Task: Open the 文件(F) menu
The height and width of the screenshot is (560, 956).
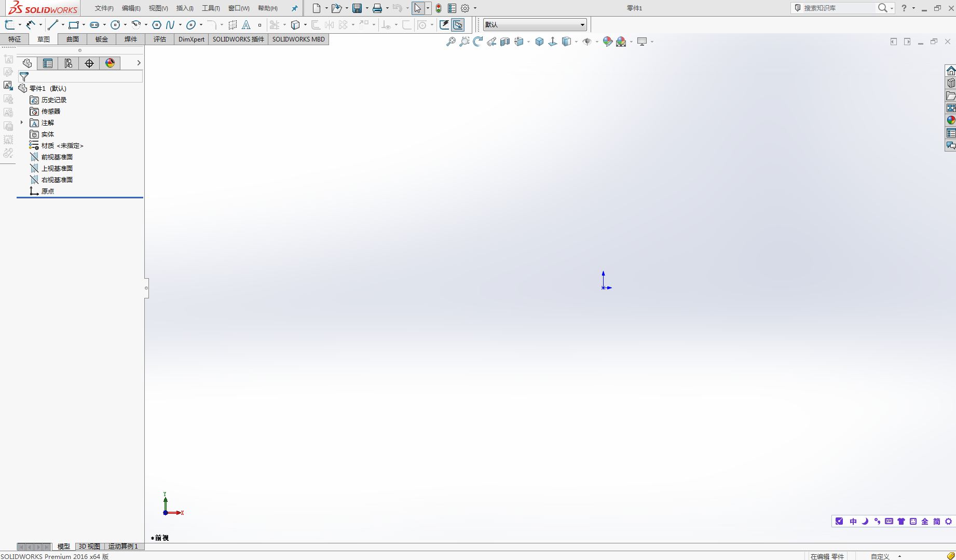Action: click(104, 8)
